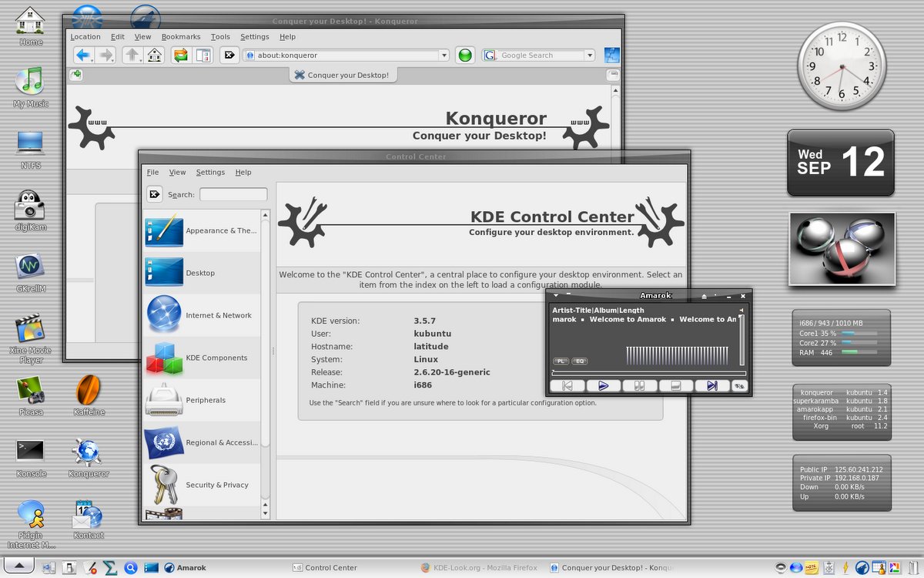Open Amarok window menu arrow

(x=556, y=295)
